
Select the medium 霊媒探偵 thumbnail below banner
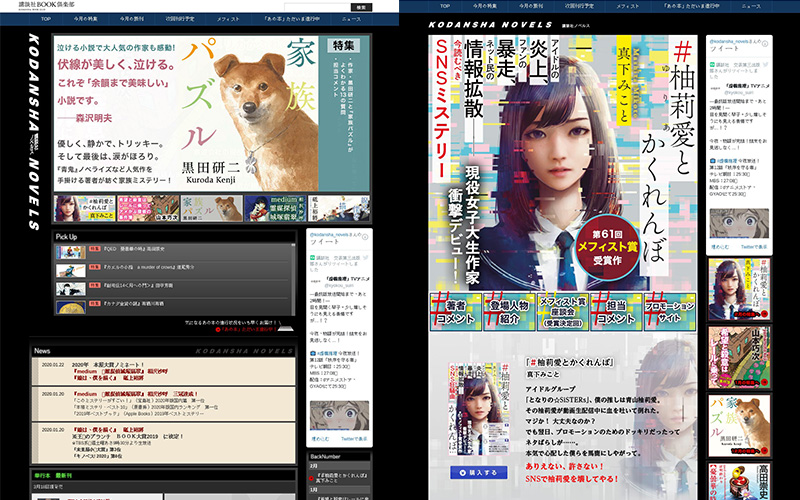point(274,208)
